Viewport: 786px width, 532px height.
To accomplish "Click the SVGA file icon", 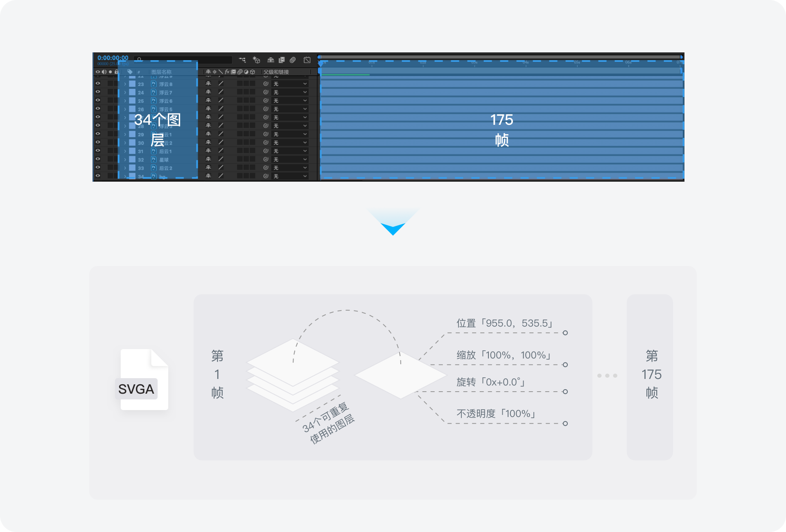I will (x=144, y=380).
